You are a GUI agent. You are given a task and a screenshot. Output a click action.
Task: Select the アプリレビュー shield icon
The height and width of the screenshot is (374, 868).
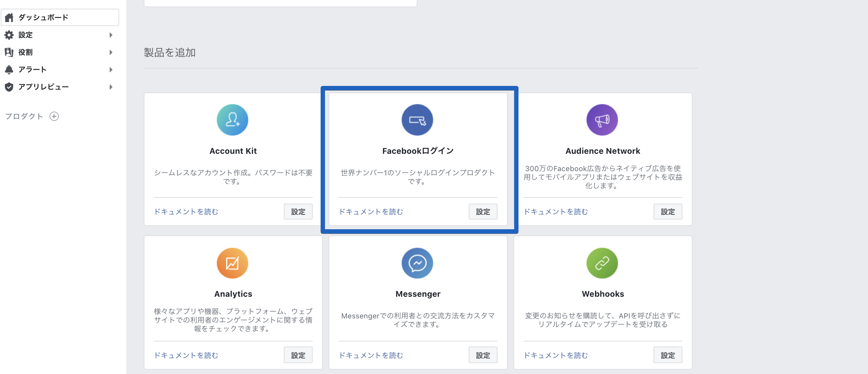tap(9, 87)
